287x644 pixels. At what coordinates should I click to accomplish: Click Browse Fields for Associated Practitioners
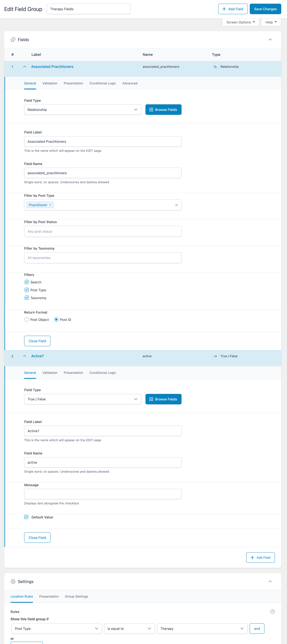pos(163,110)
